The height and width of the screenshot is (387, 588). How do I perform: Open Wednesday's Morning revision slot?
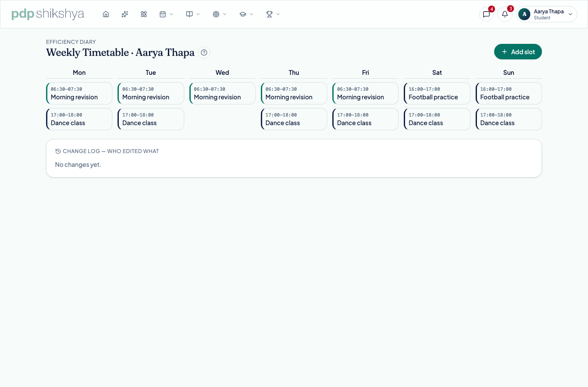coord(223,93)
